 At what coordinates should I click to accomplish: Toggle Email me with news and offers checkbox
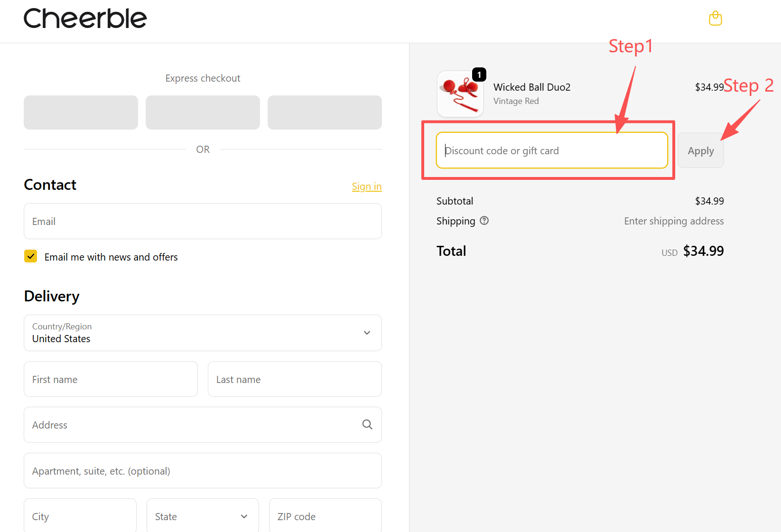click(x=31, y=256)
